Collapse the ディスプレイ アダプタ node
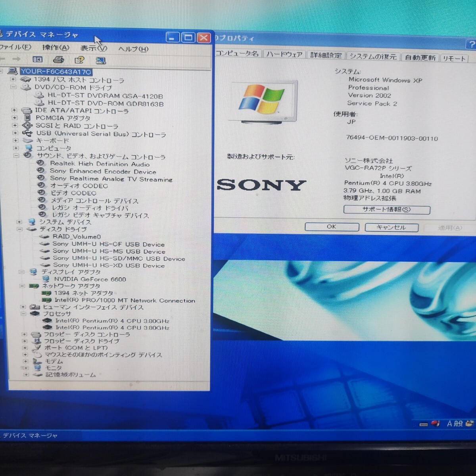Screen dimensions: 476x476 21,272
